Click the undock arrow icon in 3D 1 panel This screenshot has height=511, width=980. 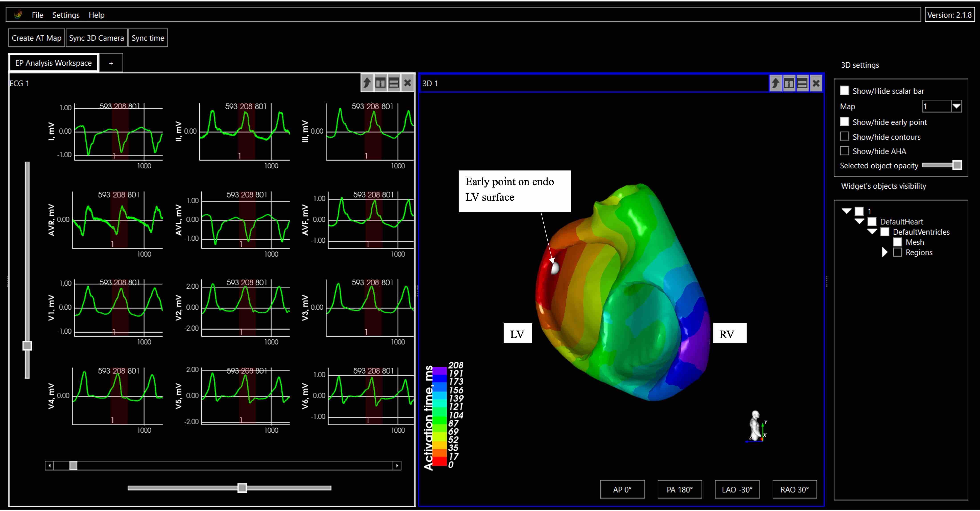776,83
